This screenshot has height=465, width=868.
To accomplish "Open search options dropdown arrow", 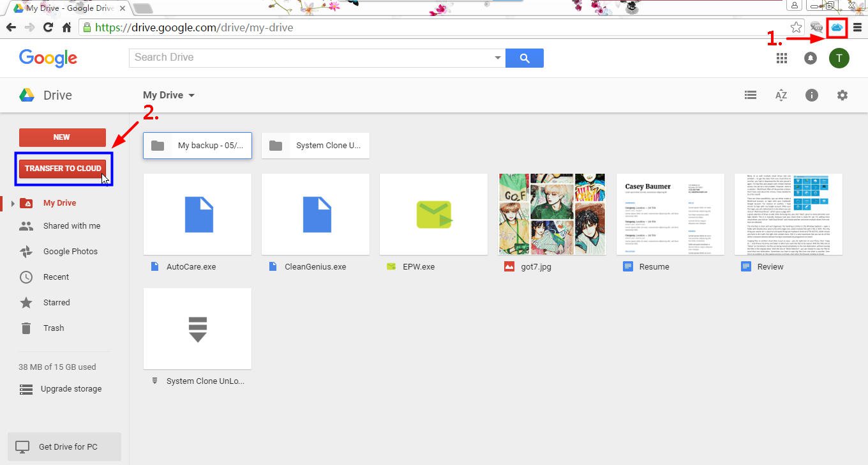I will coord(498,58).
